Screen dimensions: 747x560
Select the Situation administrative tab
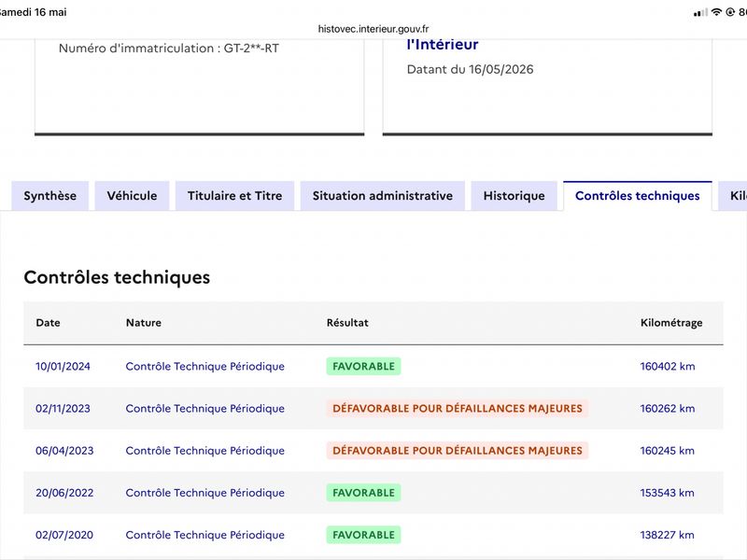pyautogui.click(x=383, y=196)
